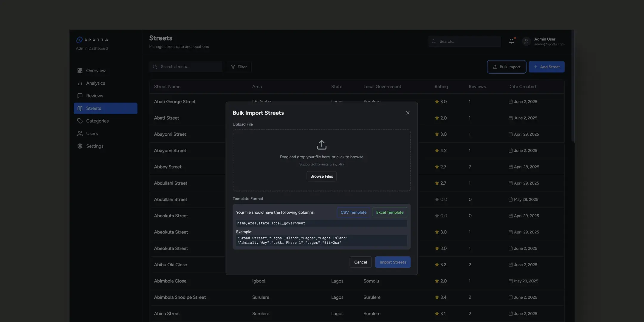Select the Users sidebar icon

(80, 133)
